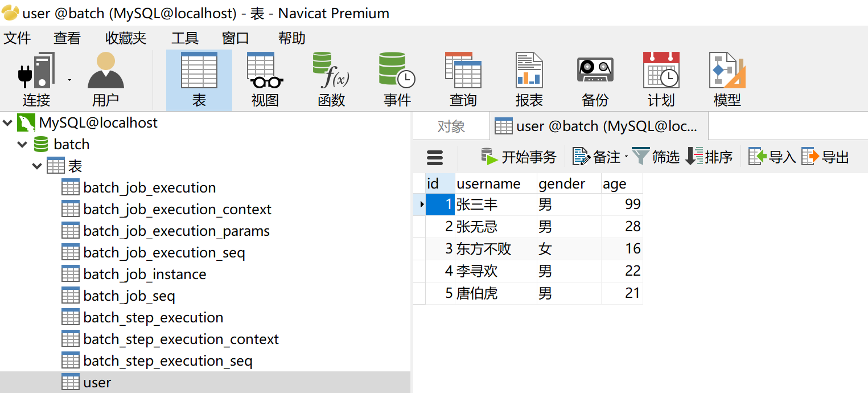Image resolution: width=868 pixels, height=393 pixels.
Task: Click the 筛选 (Filter) button
Action: [656, 157]
